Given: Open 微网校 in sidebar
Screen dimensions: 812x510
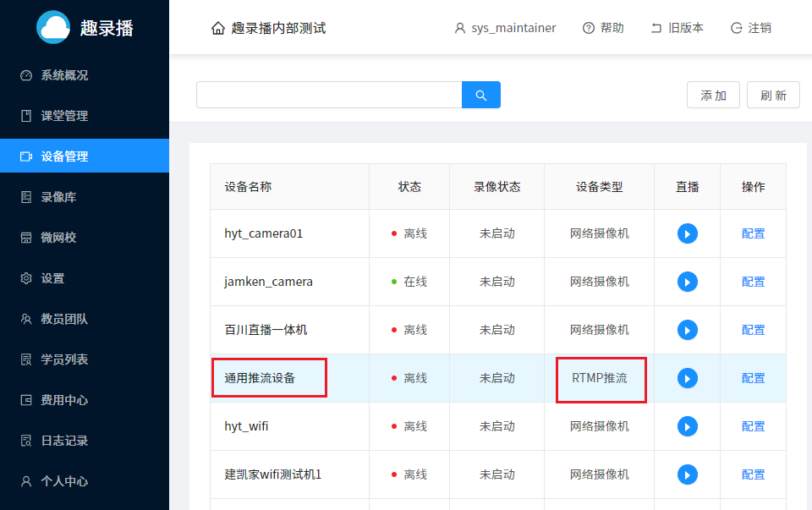Looking at the screenshot, I should [85, 238].
